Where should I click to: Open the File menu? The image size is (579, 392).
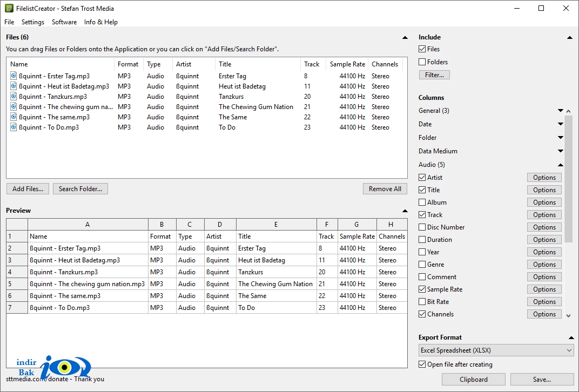point(9,22)
